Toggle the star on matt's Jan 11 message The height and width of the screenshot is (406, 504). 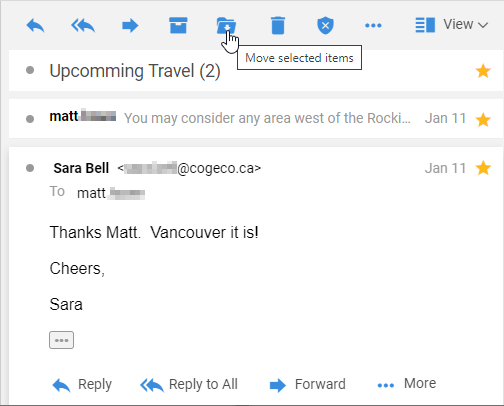pyautogui.click(x=483, y=120)
